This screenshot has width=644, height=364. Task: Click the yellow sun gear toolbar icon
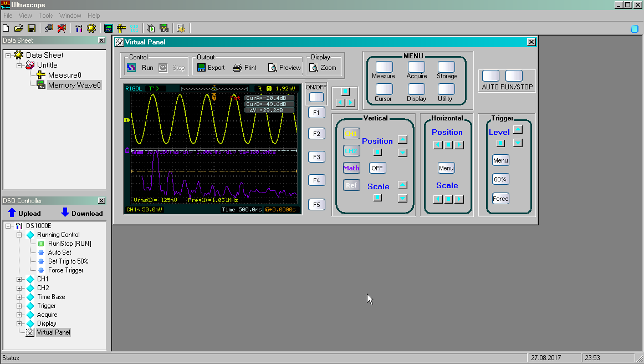coord(91,28)
